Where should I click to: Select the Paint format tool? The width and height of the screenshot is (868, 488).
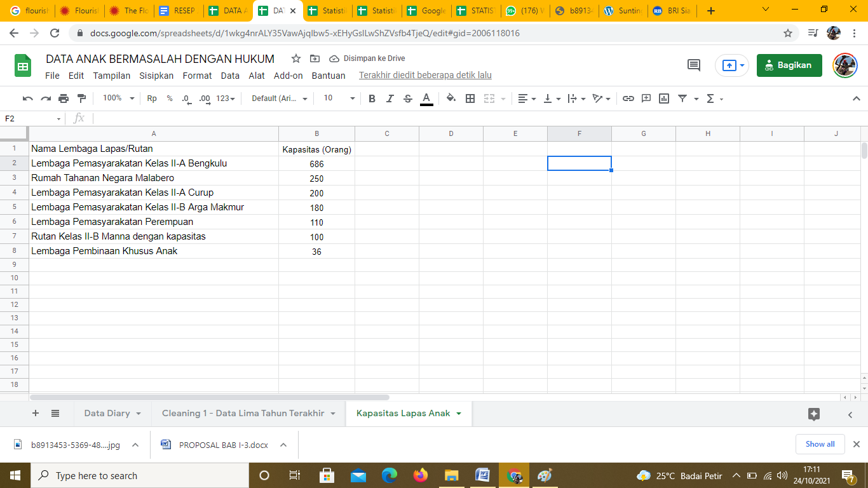(81, 98)
